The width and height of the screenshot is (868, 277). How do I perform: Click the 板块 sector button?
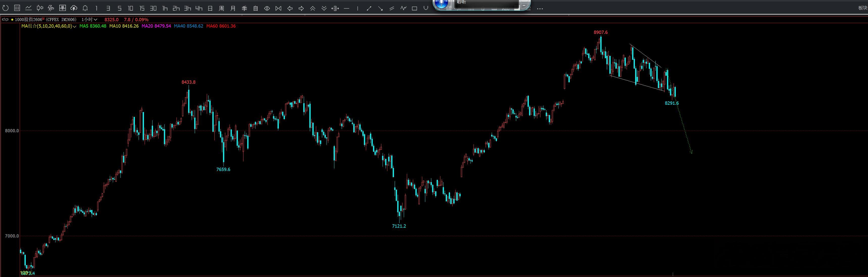point(863,8)
